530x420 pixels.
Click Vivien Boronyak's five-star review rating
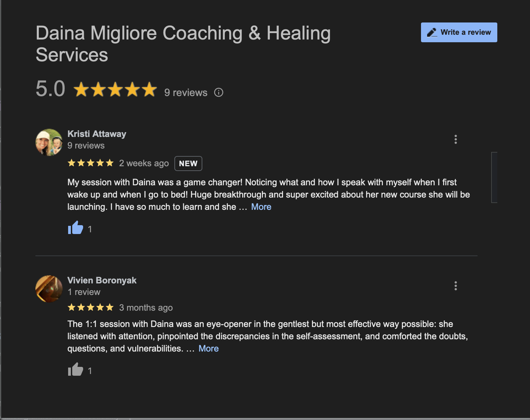click(x=91, y=308)
